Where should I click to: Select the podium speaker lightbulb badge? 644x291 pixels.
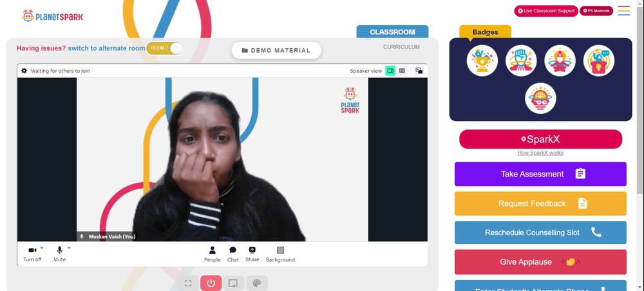599,61
